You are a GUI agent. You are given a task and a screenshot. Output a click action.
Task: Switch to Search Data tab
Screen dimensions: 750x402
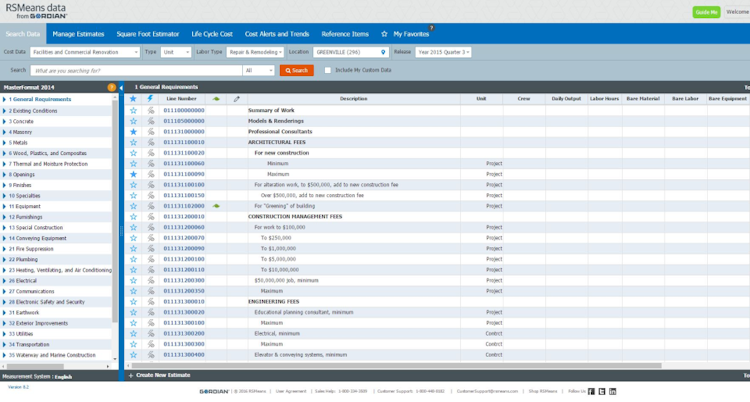click(x=23, y=34)
